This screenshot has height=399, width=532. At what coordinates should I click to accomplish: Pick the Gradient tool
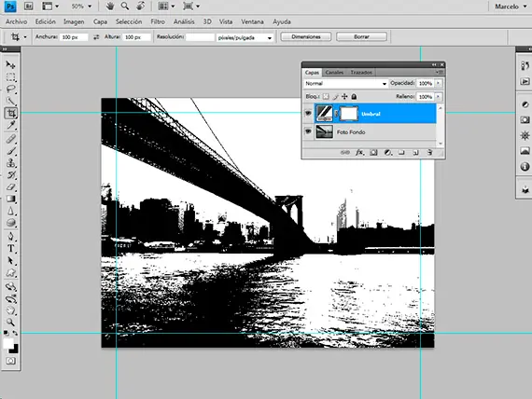(11, 199)
